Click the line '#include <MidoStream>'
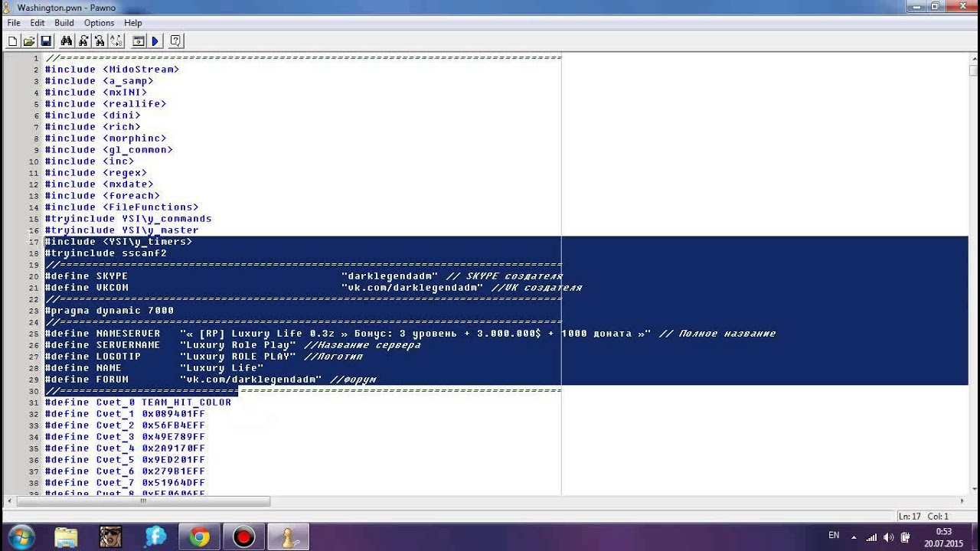The height and width of the screenshot is (551, 980). coord(112,70)
